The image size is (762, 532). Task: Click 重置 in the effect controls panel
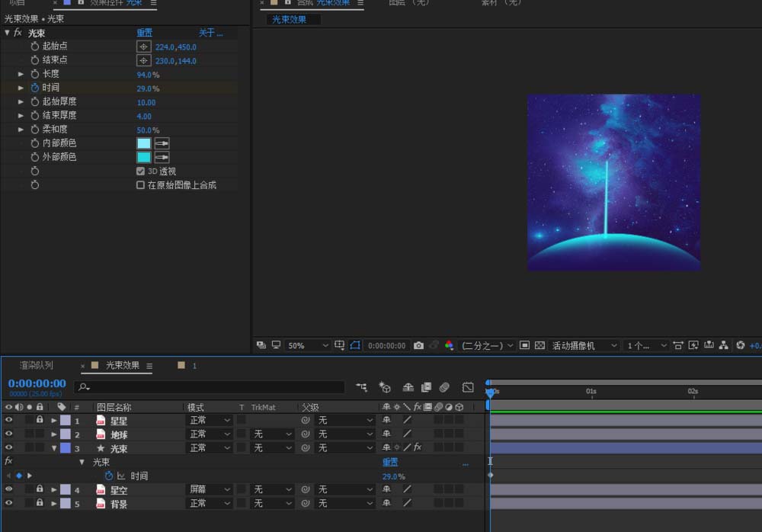pos(144,33)
